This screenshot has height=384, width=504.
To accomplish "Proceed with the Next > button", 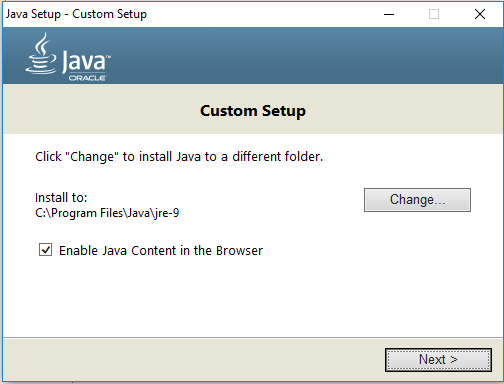I will 438,360.
